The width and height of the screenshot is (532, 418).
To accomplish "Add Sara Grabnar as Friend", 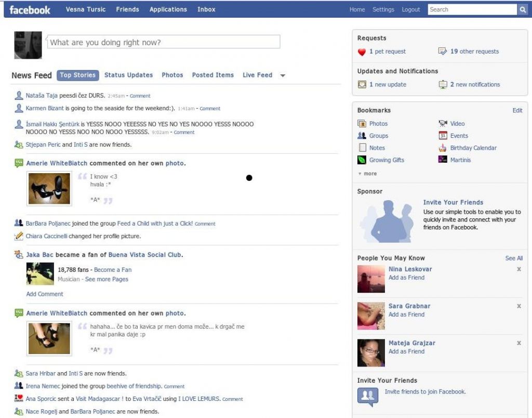I will click(x=406, y=315).
